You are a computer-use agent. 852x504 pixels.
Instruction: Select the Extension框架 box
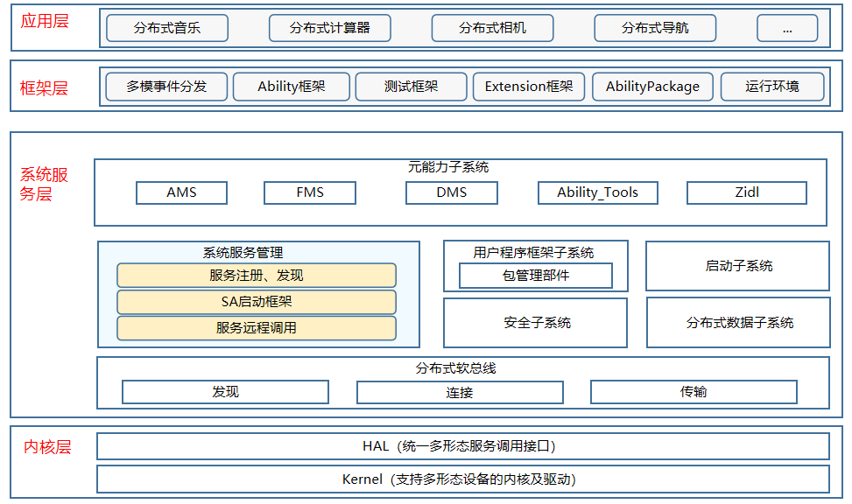point(529,87)
